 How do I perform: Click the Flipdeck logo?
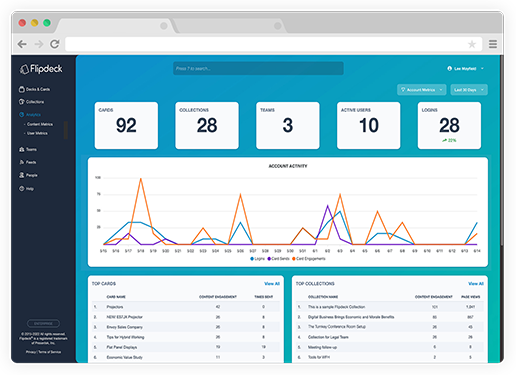[41, 69]
